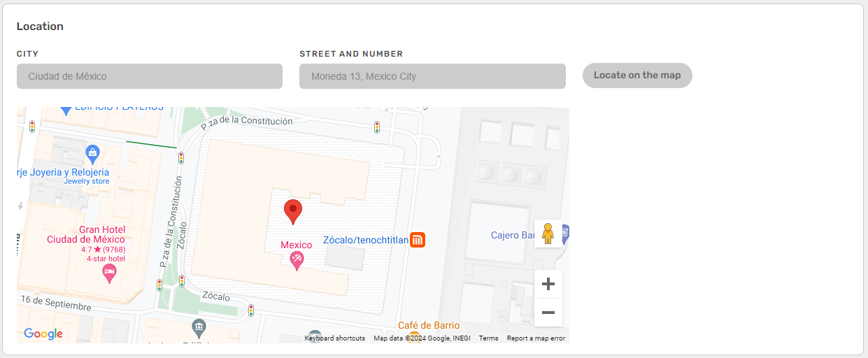This screenshot has height=358, width=868.
Task: Click the pink Mexico attraction marker
Action: point(297,260)
